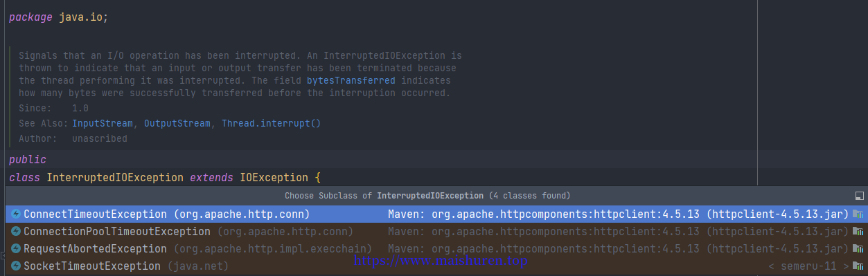Click the semeru-11 SDK icon

coord(858,266)
